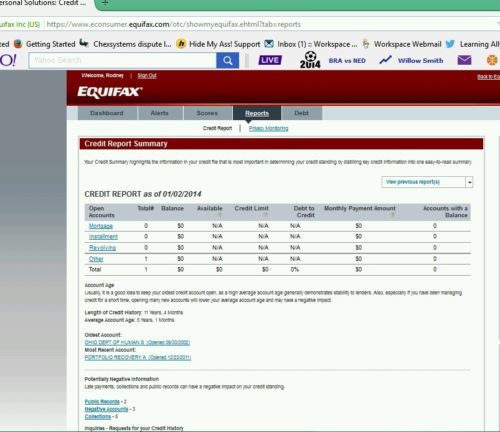Click the help icon under Monthly Payment Amount
500x432 pixels.
393,215
